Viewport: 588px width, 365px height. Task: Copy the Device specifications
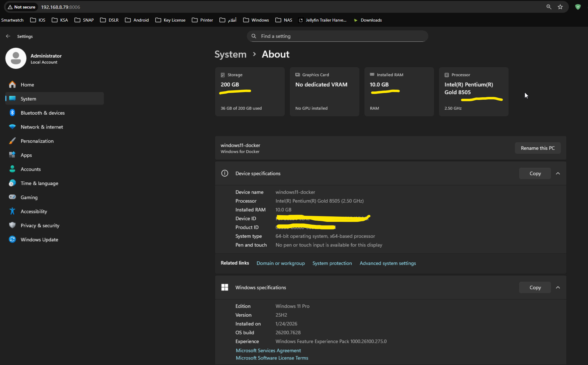coord(535,174)
